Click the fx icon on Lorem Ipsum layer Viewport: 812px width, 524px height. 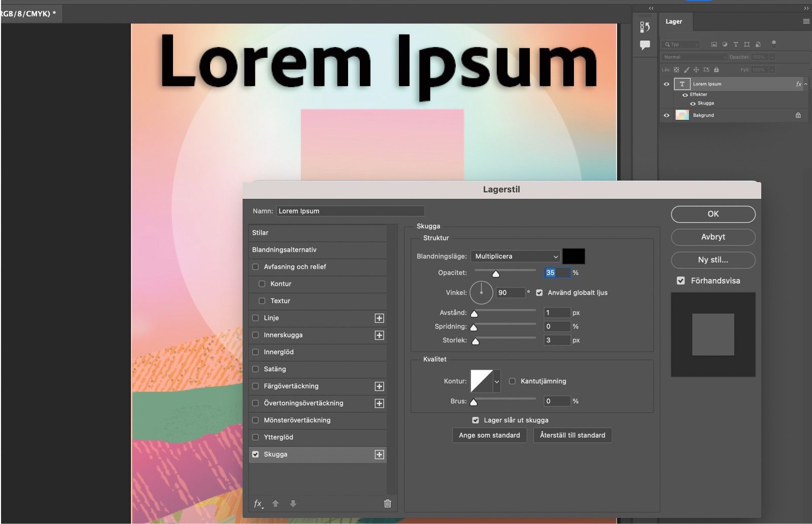click(799, 84)
